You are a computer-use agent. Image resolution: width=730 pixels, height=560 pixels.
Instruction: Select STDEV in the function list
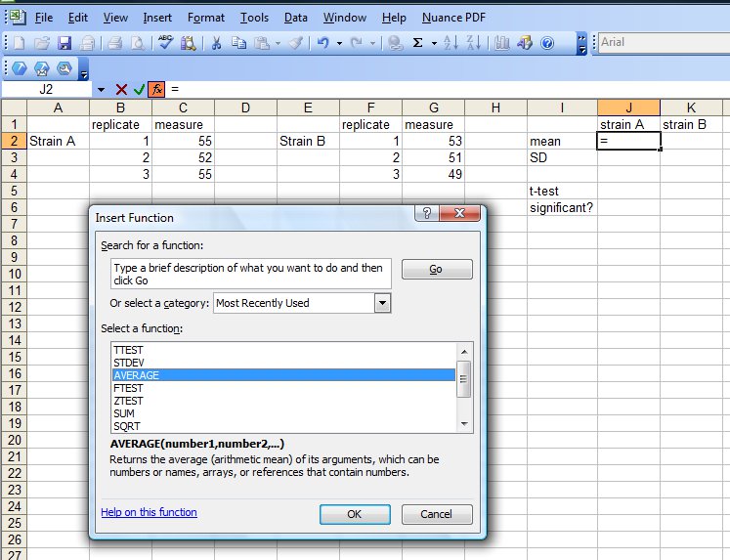coord(283,363)
